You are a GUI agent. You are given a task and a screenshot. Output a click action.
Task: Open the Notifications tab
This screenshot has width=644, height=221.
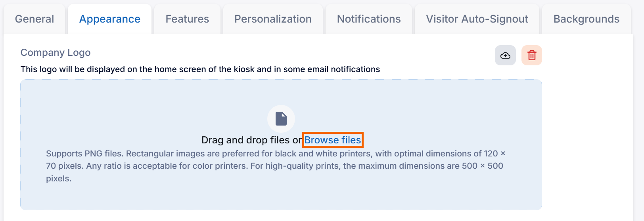(x=369, y=19)
